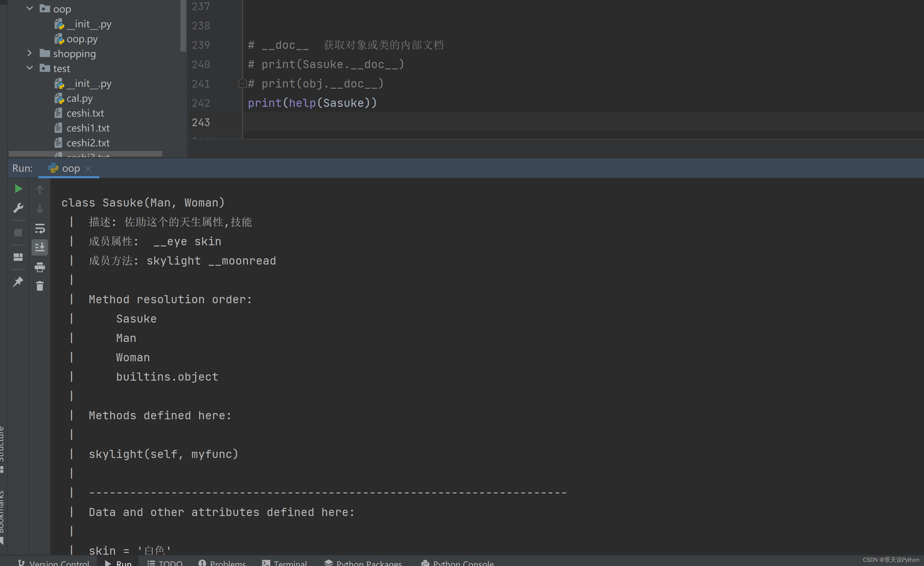924x566 pixels.
Task: Open ceshi2.txt file
Action: pyautogui.click(x=88, y=143)
